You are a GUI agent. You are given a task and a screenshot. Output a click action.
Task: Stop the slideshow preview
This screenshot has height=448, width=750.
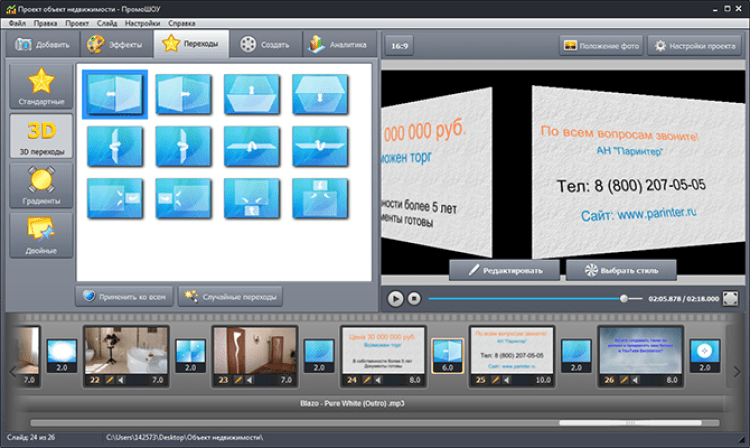[414, 298]
